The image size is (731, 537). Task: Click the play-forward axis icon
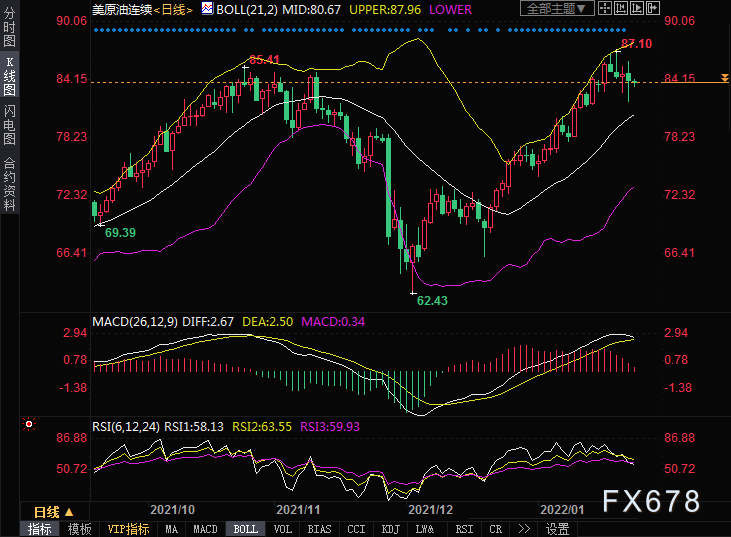tap(637, 8)
